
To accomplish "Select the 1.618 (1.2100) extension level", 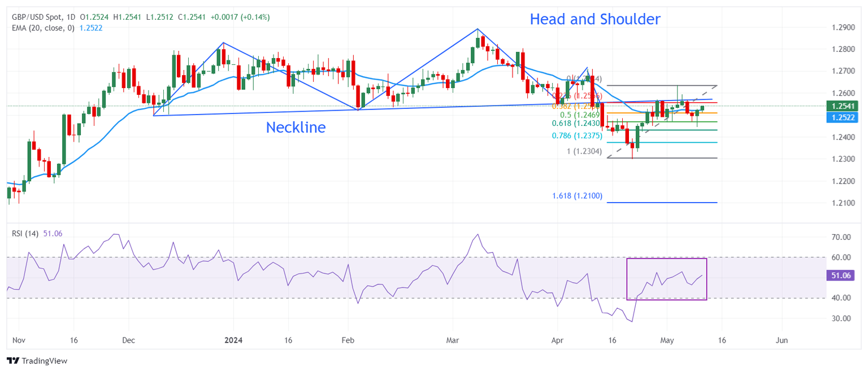I will pos(661,202).
